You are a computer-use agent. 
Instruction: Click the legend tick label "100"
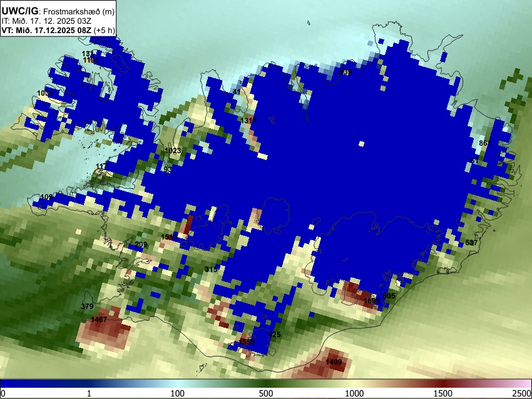tap(178, 393)
